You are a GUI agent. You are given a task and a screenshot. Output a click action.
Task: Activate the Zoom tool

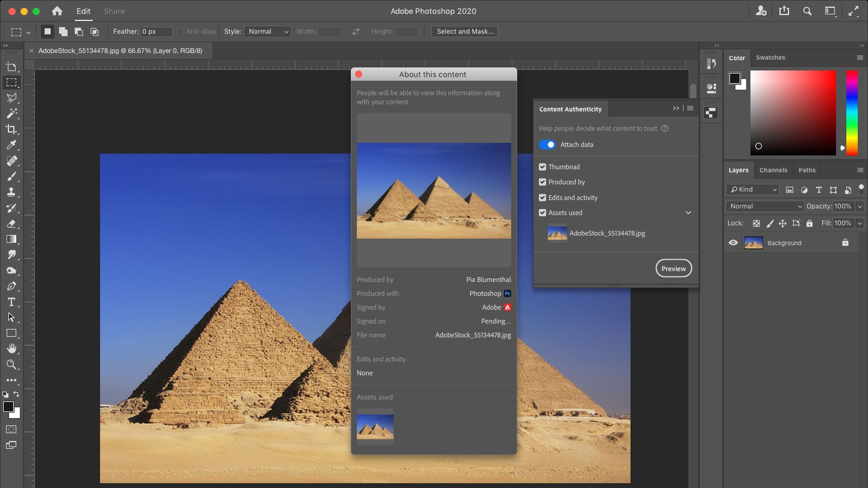click(12, 365)
